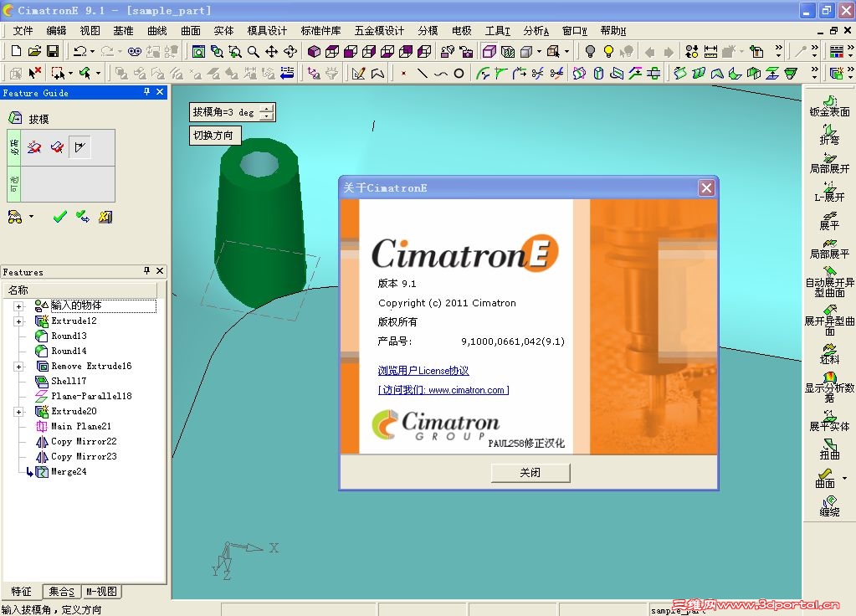This screenshot has height=616, width=856.
Task: Toggle the yellow light bulb show icon
Action: click(x=608, y=51)
